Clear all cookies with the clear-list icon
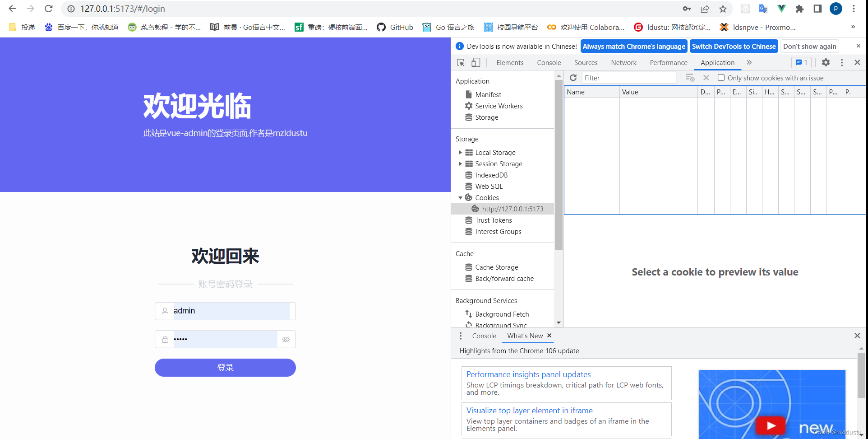Screen dimensions: 868x439 690,78
